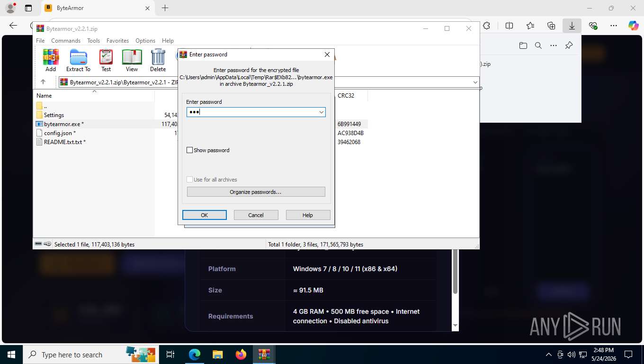
Task: Open the Edge tab actions icon
Action: click(28, 8)
